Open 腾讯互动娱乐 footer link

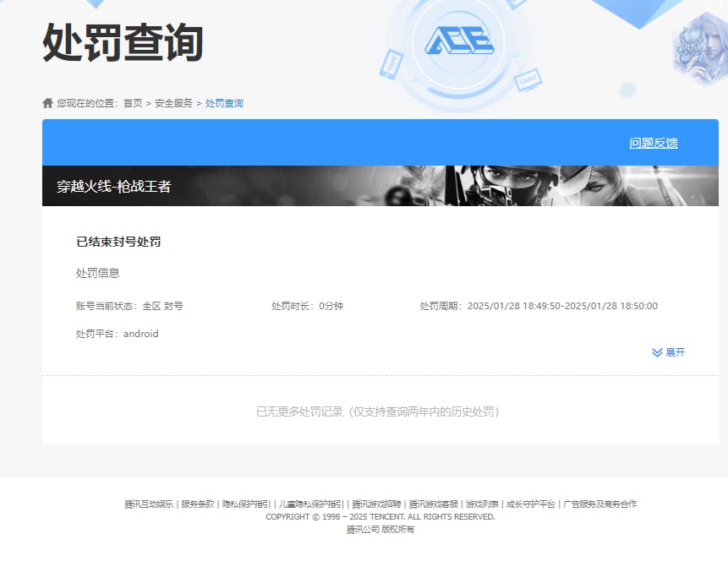pos(149,504)
